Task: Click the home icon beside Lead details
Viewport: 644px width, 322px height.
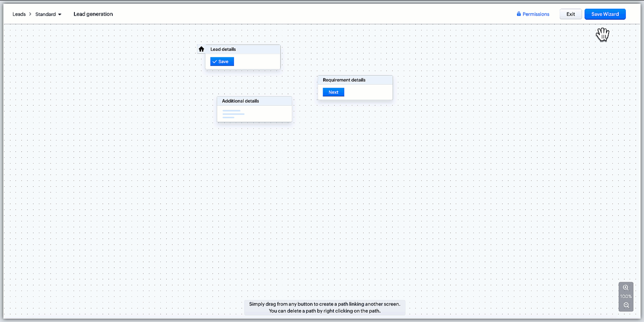Action: click(201, 49)
